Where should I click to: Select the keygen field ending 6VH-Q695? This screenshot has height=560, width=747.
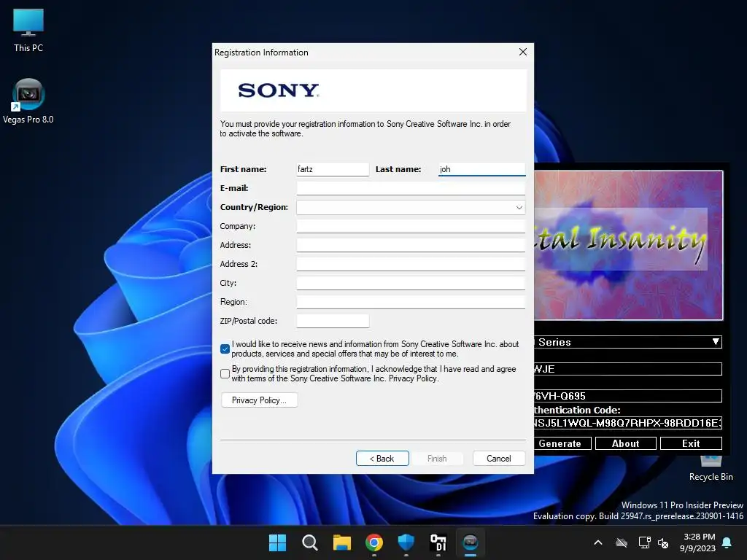coord(628,396)
